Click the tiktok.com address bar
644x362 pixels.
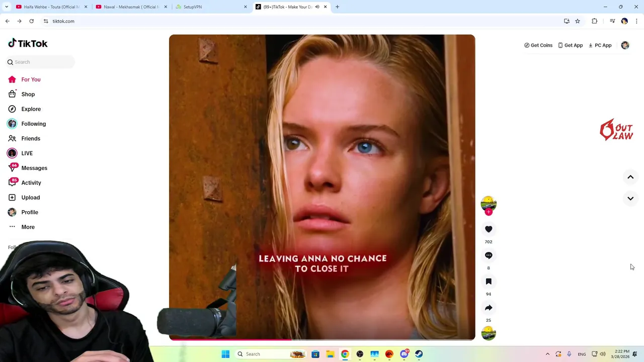coord(302,21)
